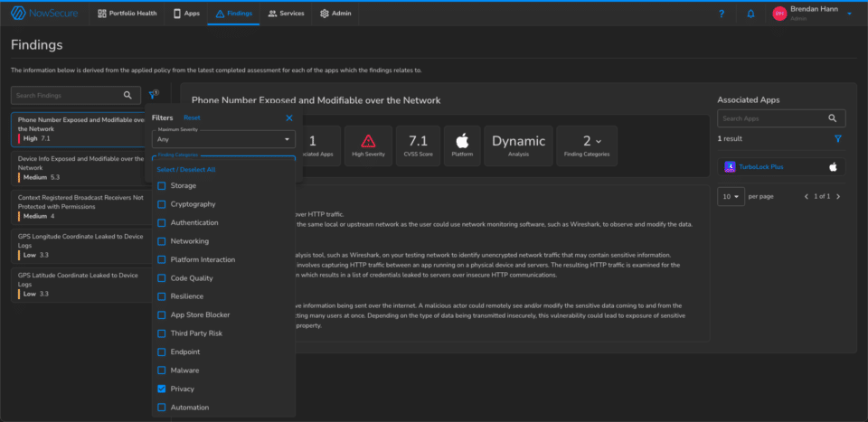Check the Malware category checkbox

pyautogui.click(x=162, y=370)
